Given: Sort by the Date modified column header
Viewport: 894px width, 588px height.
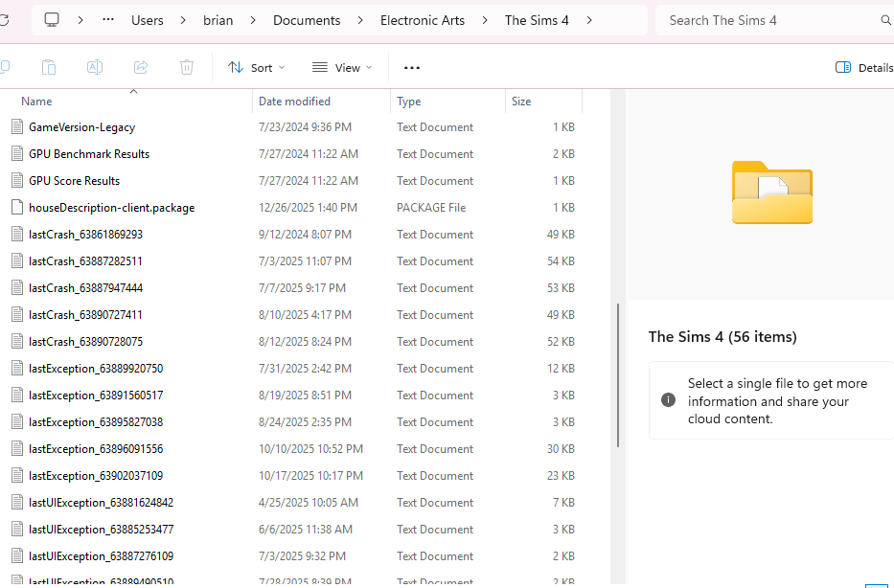Looking at the screenshot, I should pyautogui.click(x=294, y=102).
